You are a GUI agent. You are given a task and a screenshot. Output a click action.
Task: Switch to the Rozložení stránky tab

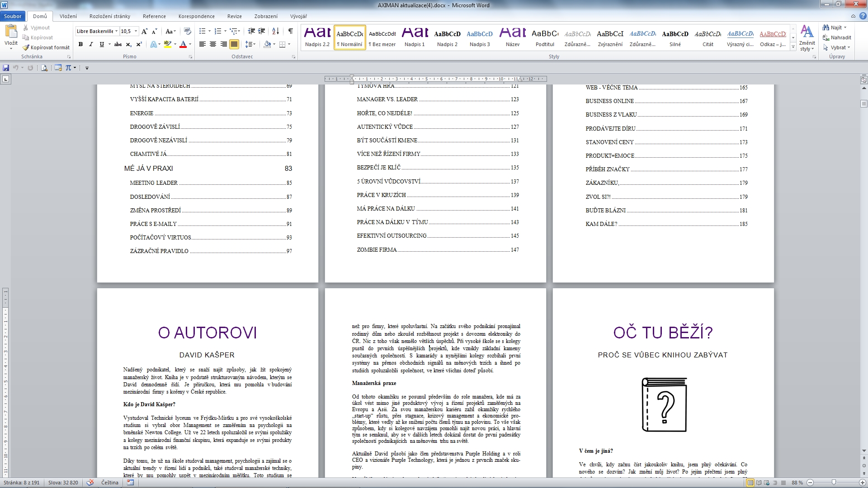click(x=110, y=16)
